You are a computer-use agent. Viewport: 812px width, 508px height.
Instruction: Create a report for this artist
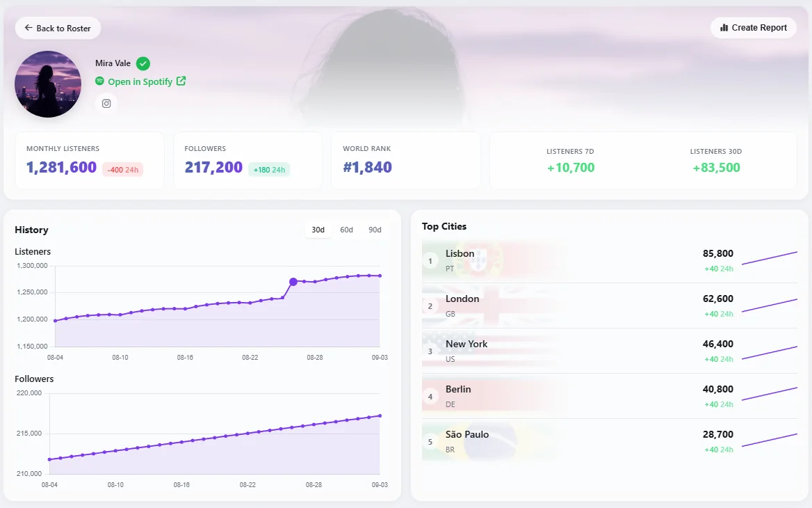[x=753, y=27]
